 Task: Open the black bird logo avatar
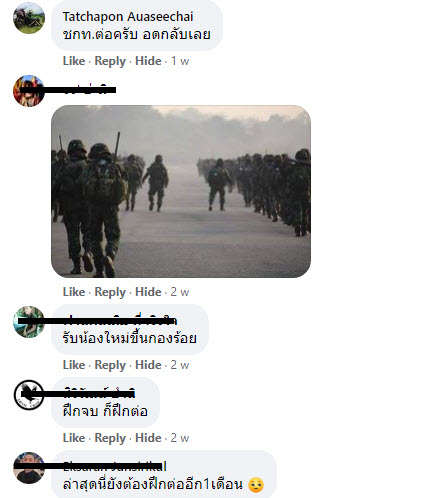click(x=29, y=395)
